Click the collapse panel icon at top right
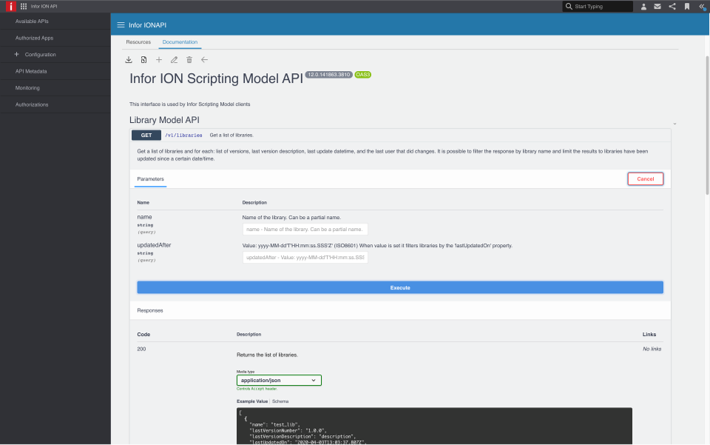Screen dimensions: 710x445 tap(702, 6)
